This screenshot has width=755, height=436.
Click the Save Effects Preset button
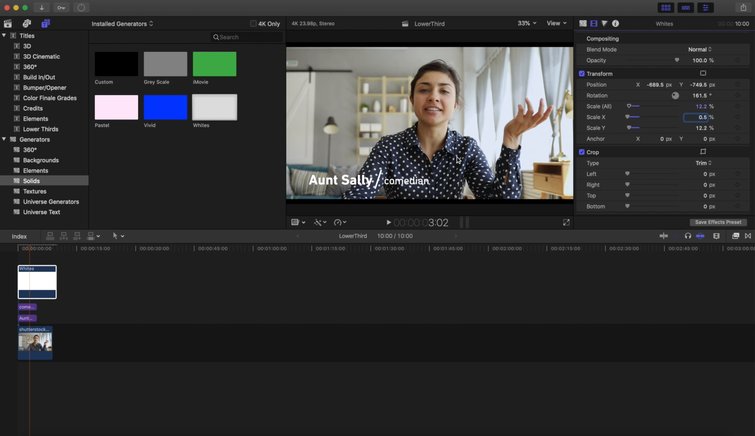(x=718, y=222)
